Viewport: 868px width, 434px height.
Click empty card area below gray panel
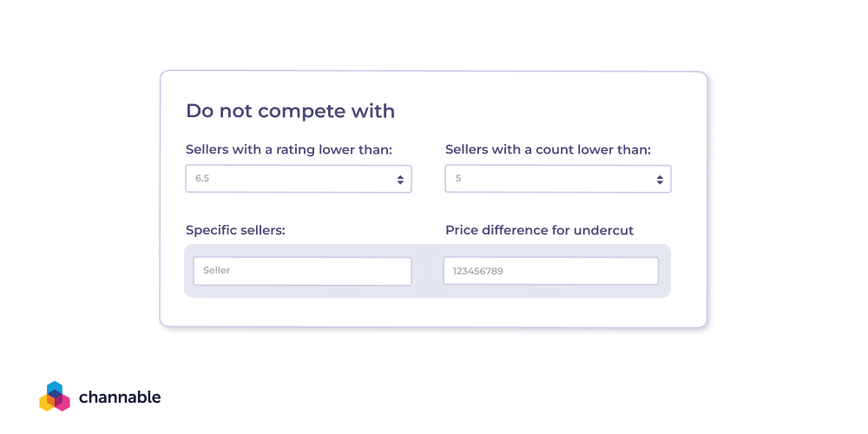click(x=434, y=312)
